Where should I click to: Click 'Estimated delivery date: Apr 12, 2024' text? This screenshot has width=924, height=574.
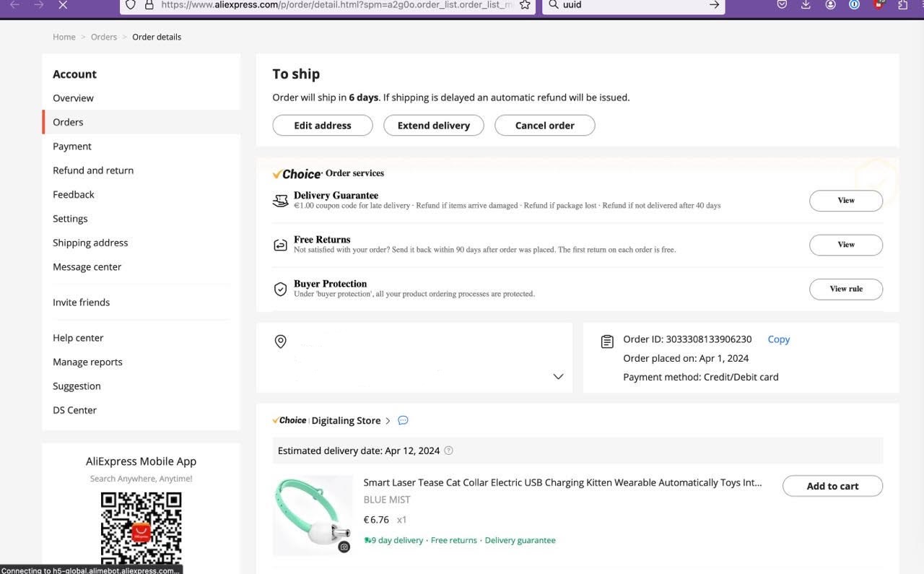(359, 451)
